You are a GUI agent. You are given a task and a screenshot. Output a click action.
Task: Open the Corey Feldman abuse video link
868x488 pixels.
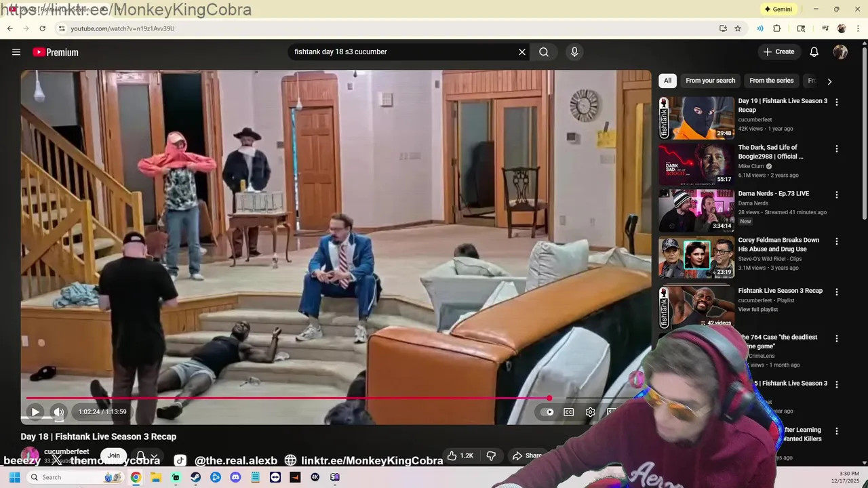pos(778,245)
